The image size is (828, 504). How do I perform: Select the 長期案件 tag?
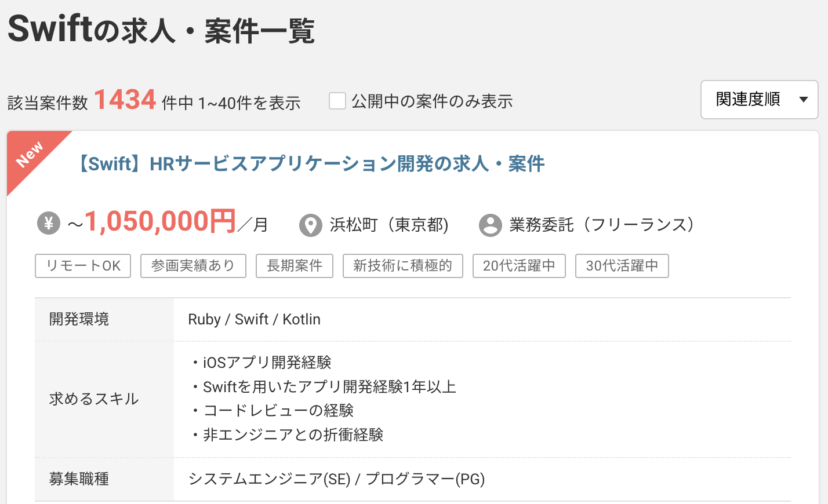pos(295,266)
